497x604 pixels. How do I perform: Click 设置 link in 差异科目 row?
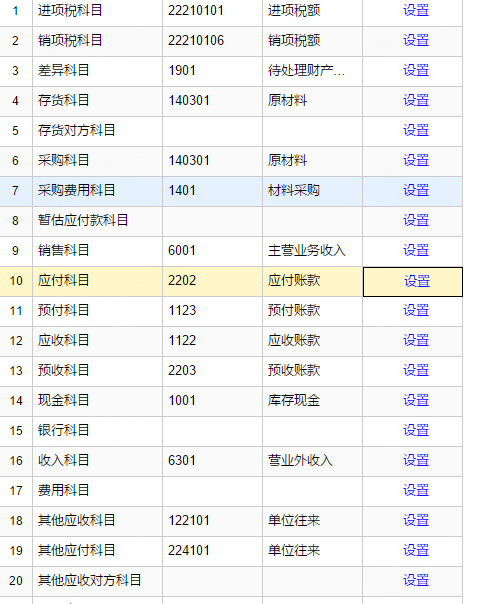pos(416,70)
